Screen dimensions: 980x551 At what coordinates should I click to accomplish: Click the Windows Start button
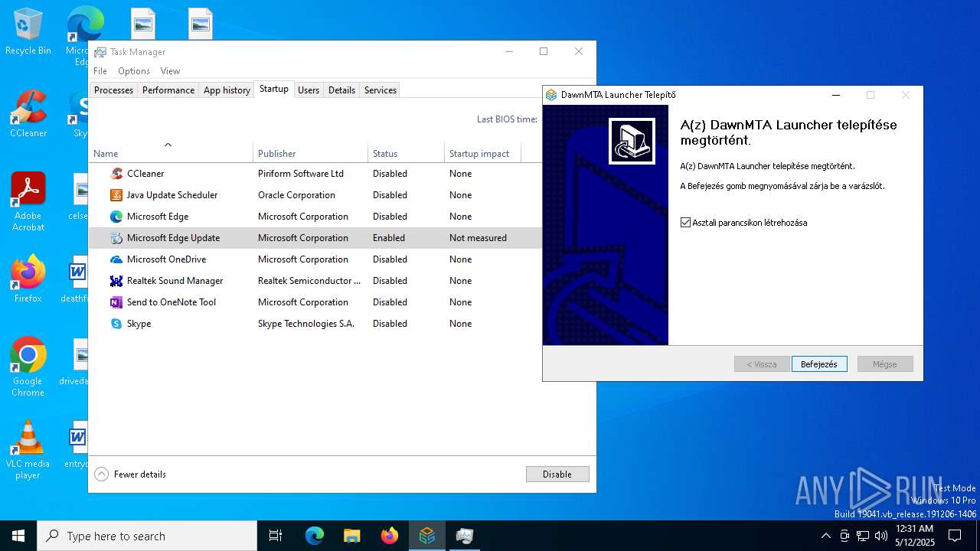pos(18,536)
